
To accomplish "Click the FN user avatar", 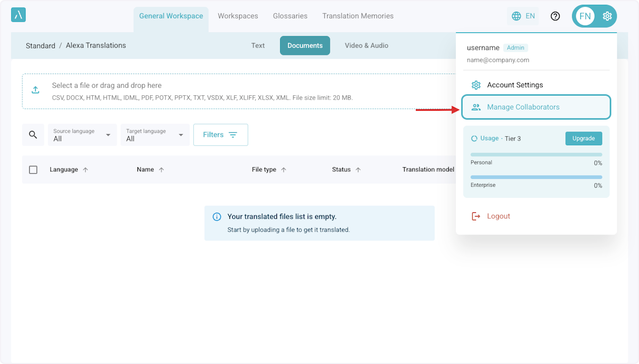I will (585, 16).
